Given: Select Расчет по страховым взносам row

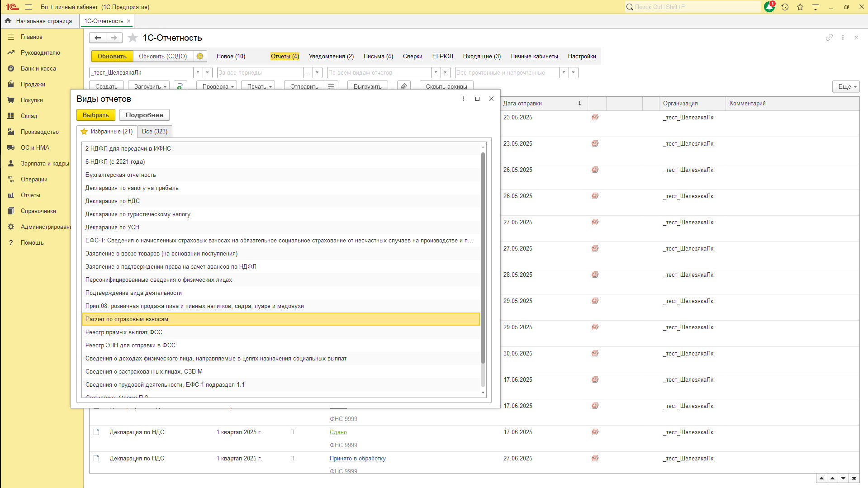Looking at the screenshot, I should (281, 319).
